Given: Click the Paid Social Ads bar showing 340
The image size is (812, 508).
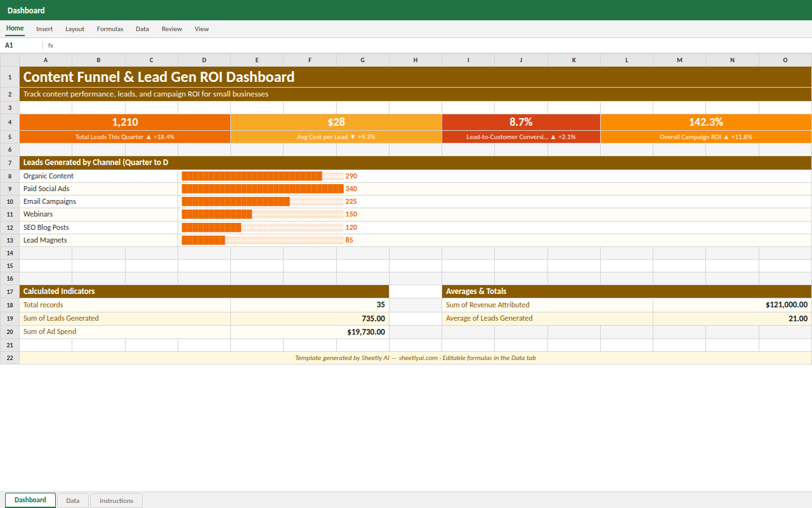Looking at the screenshot, I should coord(270,189).
